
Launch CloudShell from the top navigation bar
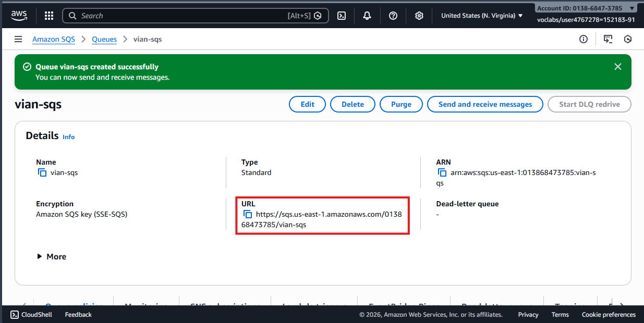tap(342, 16)
